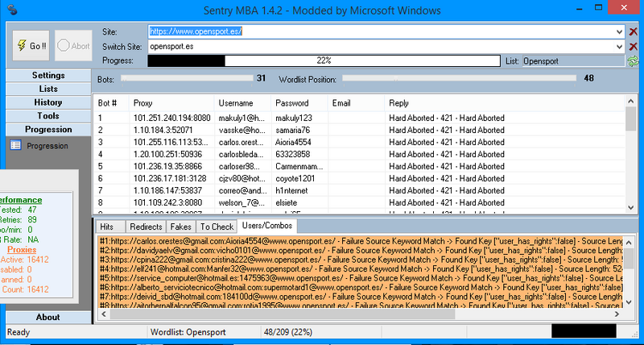Select password 63323858 in bot row 4
The image size is (644, 345).
click(x=293, y=155)
